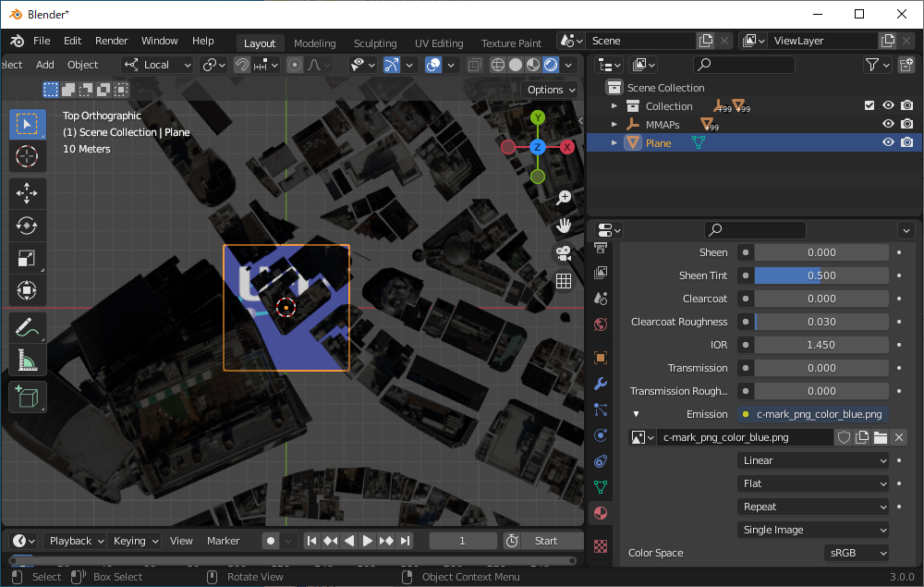Viewport: 924px width, 587px height.
Task: Toggle proportional editing
Action: pyautogui.click(x=295, y=65)
